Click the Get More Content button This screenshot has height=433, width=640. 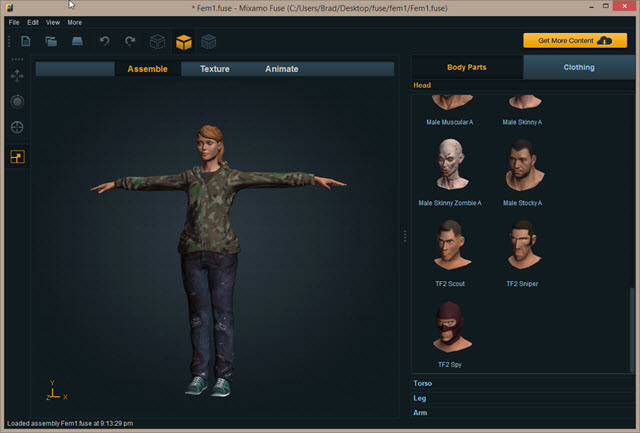tap(575, 40)
